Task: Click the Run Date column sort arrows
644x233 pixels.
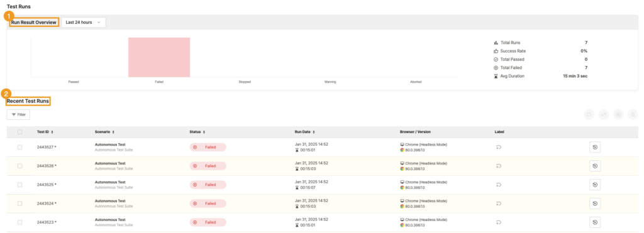Action: tap(313, 132)
